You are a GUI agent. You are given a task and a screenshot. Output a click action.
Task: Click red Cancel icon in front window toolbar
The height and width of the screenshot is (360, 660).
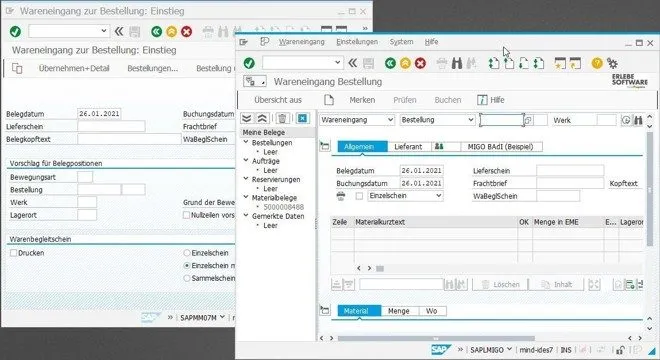420,63
